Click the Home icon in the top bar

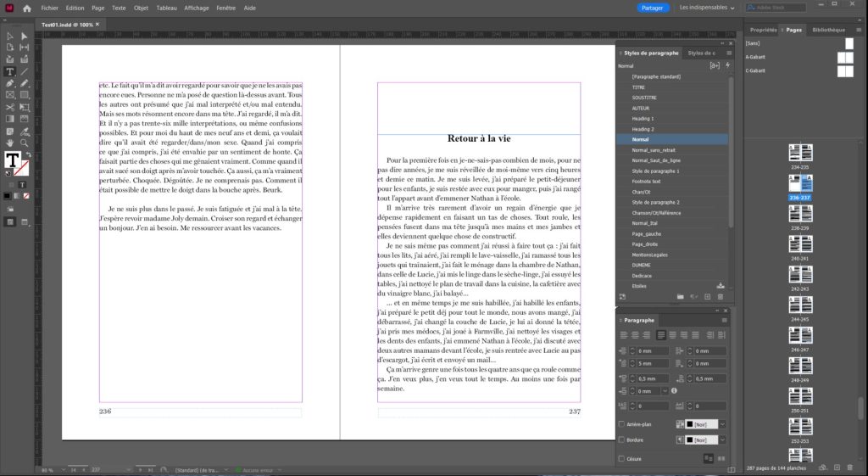[27, 8]
